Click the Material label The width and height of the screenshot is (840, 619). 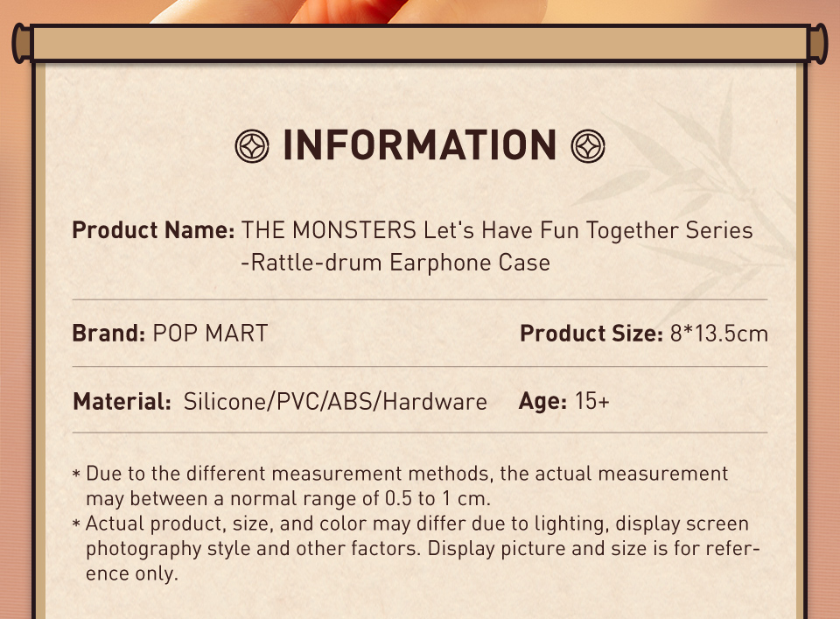pos(122,402)
